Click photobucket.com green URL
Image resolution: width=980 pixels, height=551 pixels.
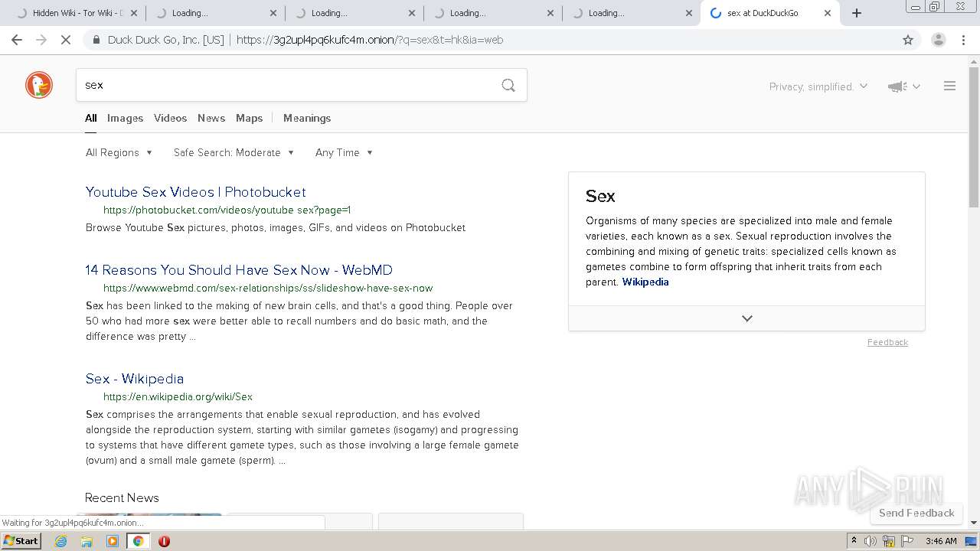click(227, 210)
